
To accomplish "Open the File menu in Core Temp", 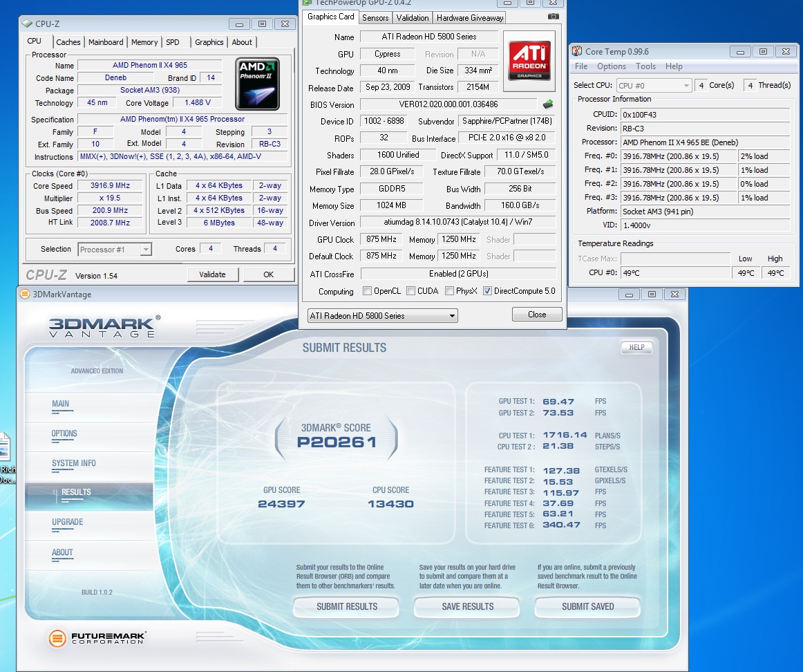I will coord(581,66).
